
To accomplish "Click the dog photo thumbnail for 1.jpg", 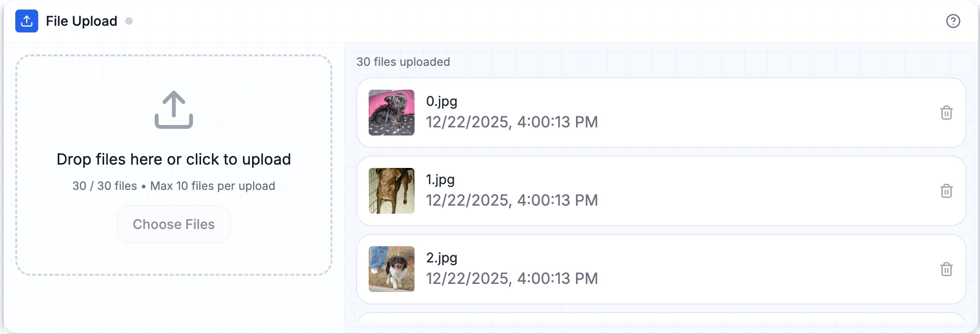I will click(x=392, y=191).
